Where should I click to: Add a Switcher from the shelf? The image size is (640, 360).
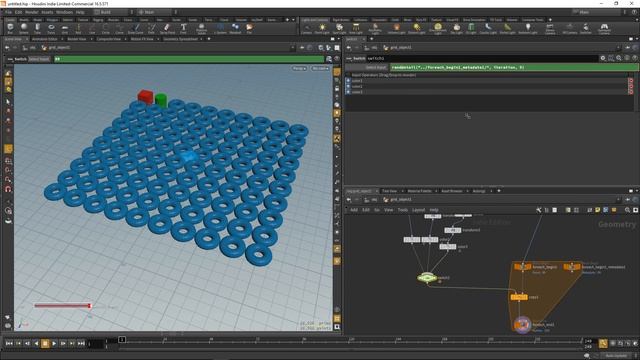click(586, 28)
